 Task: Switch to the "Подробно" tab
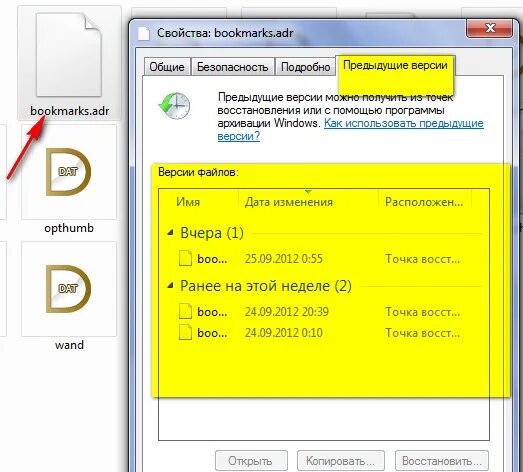[x=306, y=67]
